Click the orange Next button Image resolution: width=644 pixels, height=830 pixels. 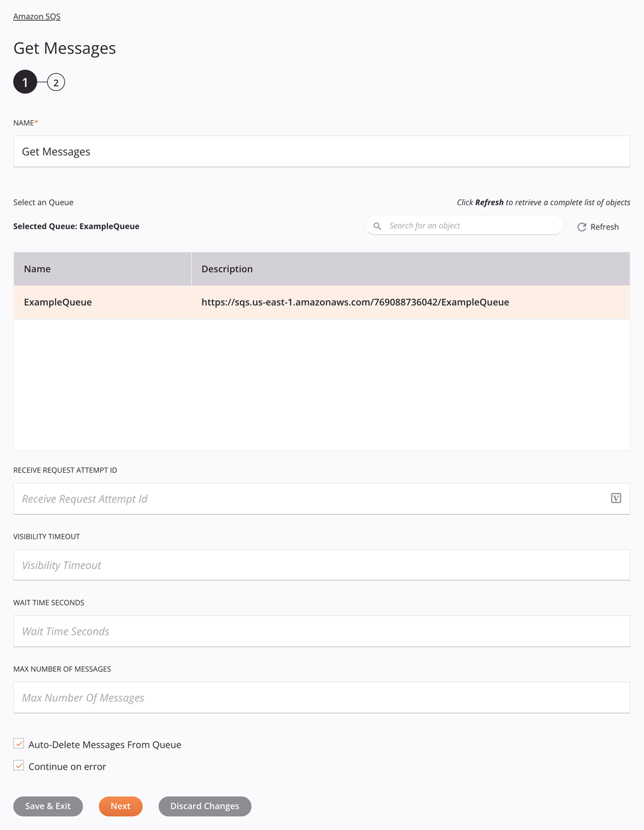point(120,806)
